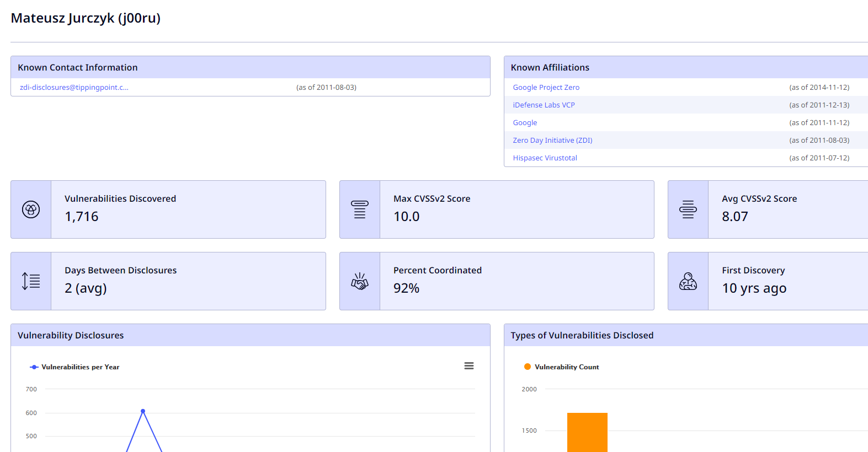This screenshot has width=868, height=452.
Task: Open the Hispasec Virustotal affiliation link
Action: click(545, 158)
